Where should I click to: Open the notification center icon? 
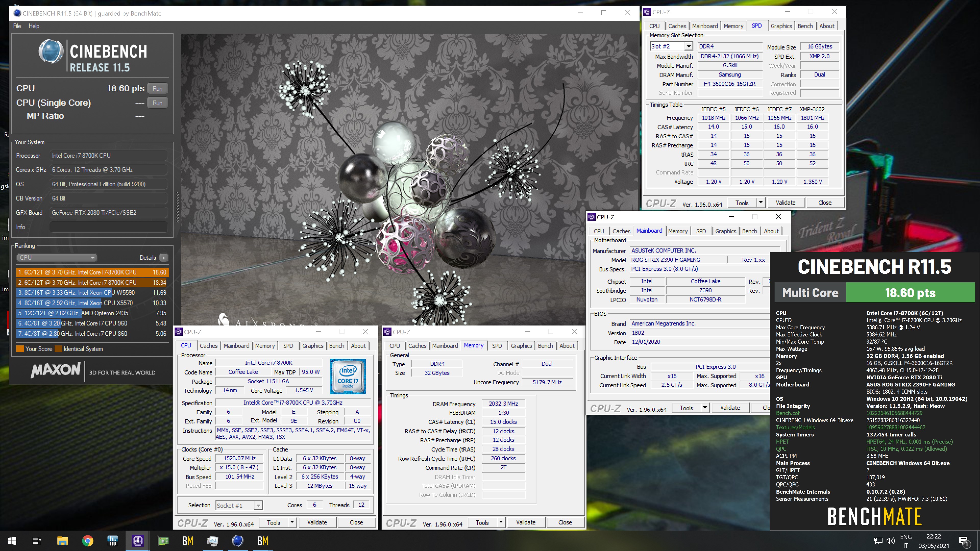(964, 541)
